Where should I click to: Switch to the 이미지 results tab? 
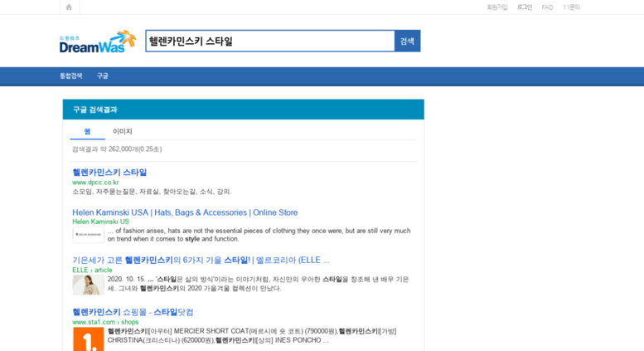pyautogui.click(x=123, y=132)
